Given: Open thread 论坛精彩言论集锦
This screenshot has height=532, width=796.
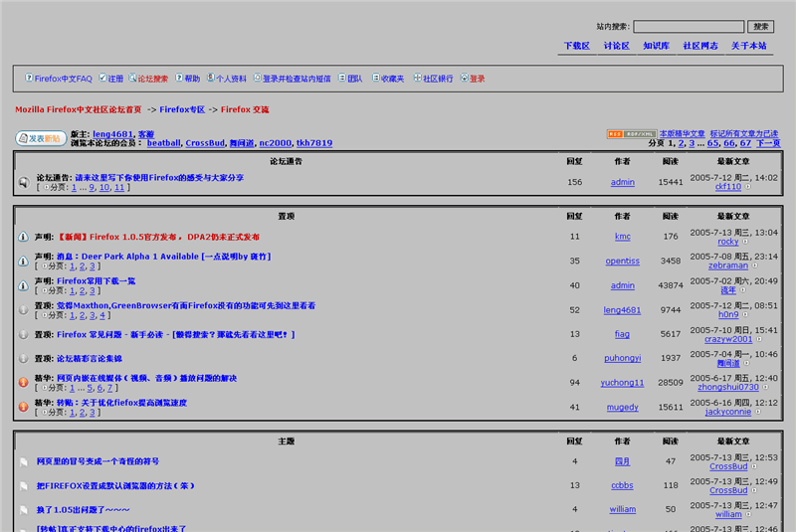Looking at the screenshot, I should click(90, 359).
